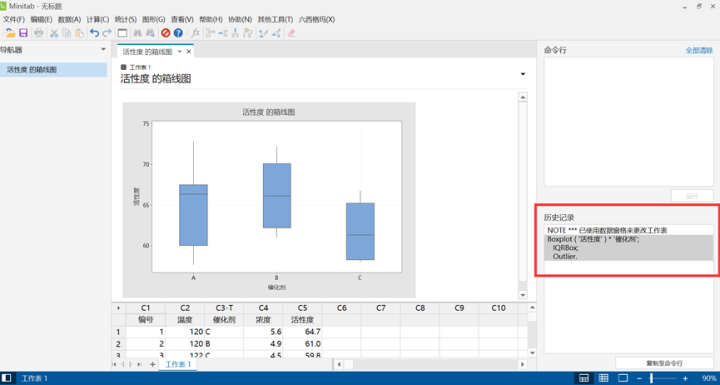Screen dimensions: 720x385
Task: Open the fx assign formula tool
Action: 196,33
